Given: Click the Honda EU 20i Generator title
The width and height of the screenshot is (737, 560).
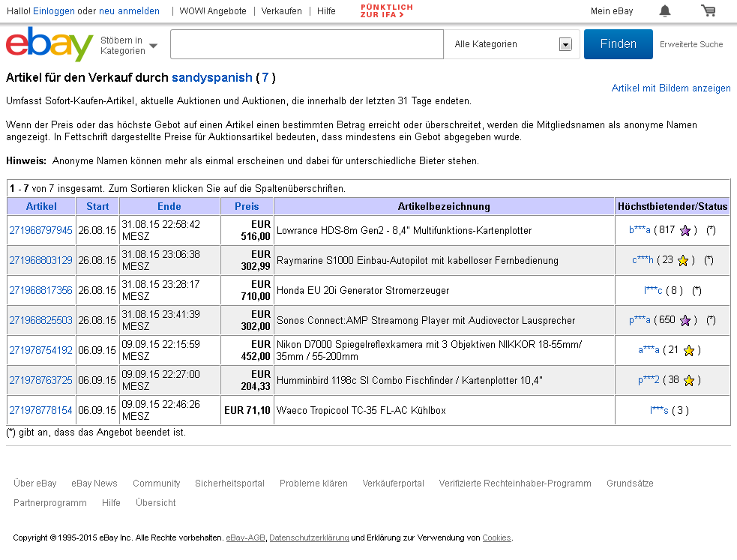Looking at the screenshot, I should click(x=363, y=291).
